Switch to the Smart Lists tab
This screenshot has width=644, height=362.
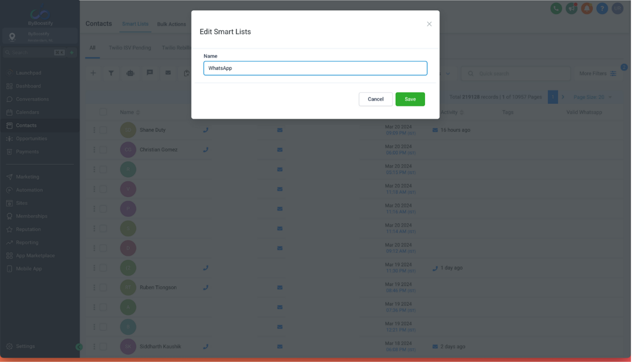[x=135, y=24]
